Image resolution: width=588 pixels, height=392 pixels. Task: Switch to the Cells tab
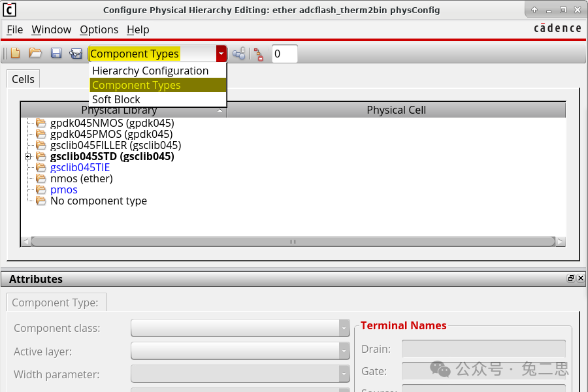tap(23, 79)
